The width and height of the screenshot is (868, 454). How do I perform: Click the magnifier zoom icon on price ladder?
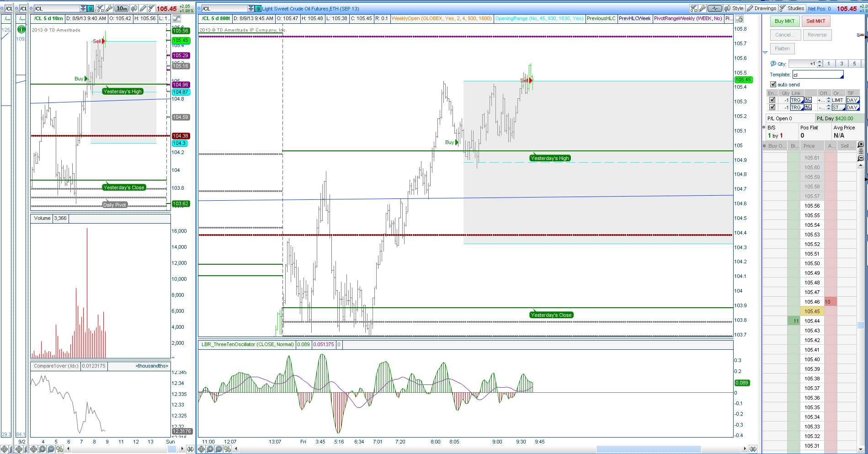[861, 144]
